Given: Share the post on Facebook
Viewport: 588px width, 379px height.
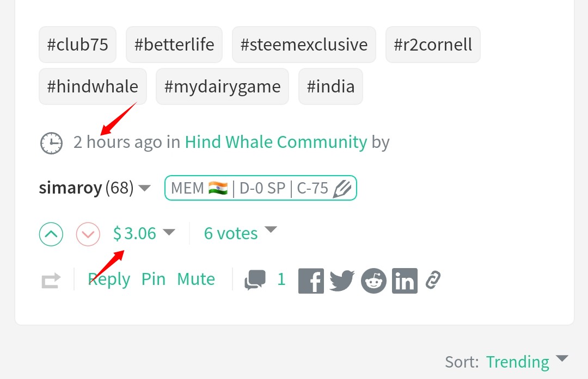Looking at the screenshot, I should [311, 281].
